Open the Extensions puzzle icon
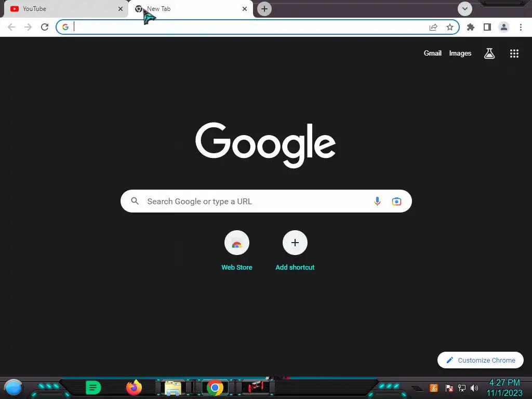 (471, 27)
